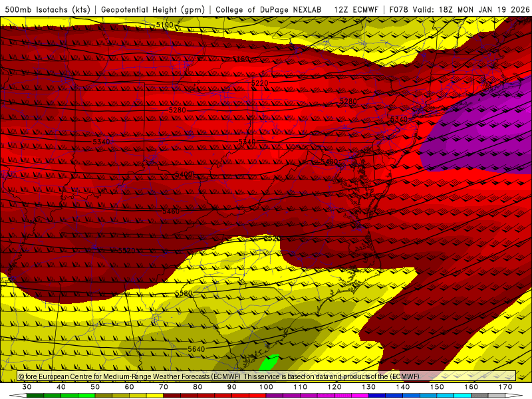
Task: Select the bright magenta swatch left of 130
Action: point(360,396)
